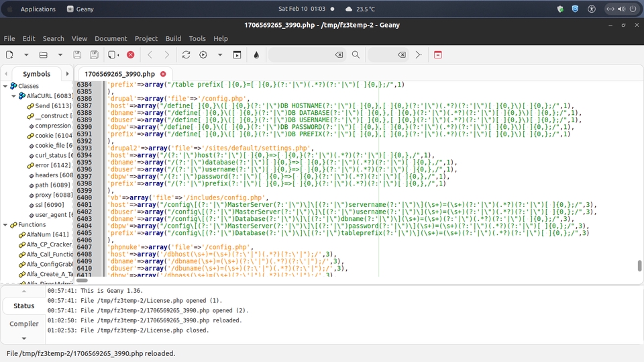Collapse the AlfaCURL class node

click(x=13, y=96)
